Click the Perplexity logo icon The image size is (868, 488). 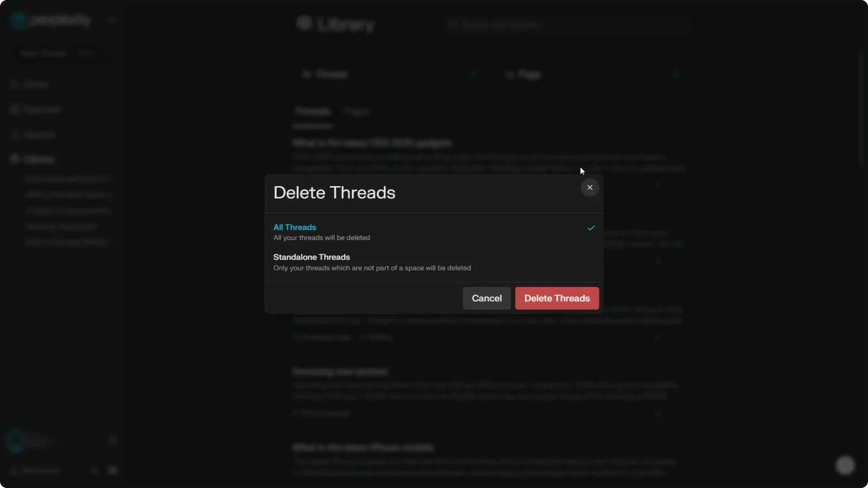(17, 20)
